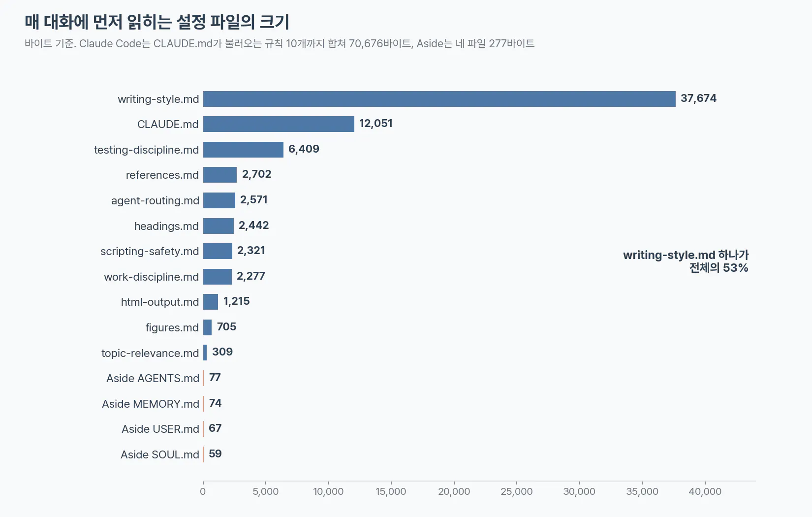
Task: Click the topic-relevance.md label
Action: pos(150,353)
